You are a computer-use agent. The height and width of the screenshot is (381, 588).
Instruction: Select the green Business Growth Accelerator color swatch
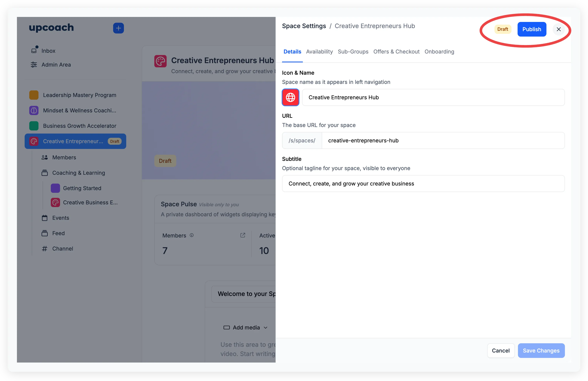[34, 126]
